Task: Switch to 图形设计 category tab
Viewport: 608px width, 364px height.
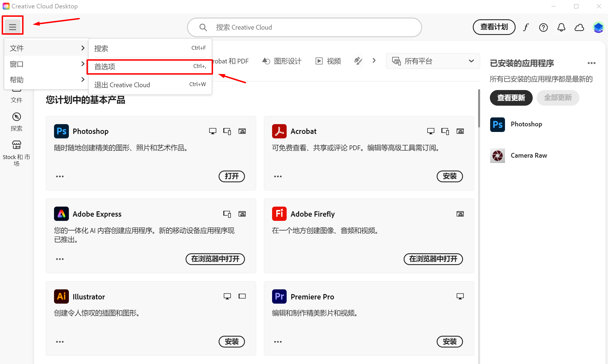Action: pyautogui.click(x=282, y=61)
